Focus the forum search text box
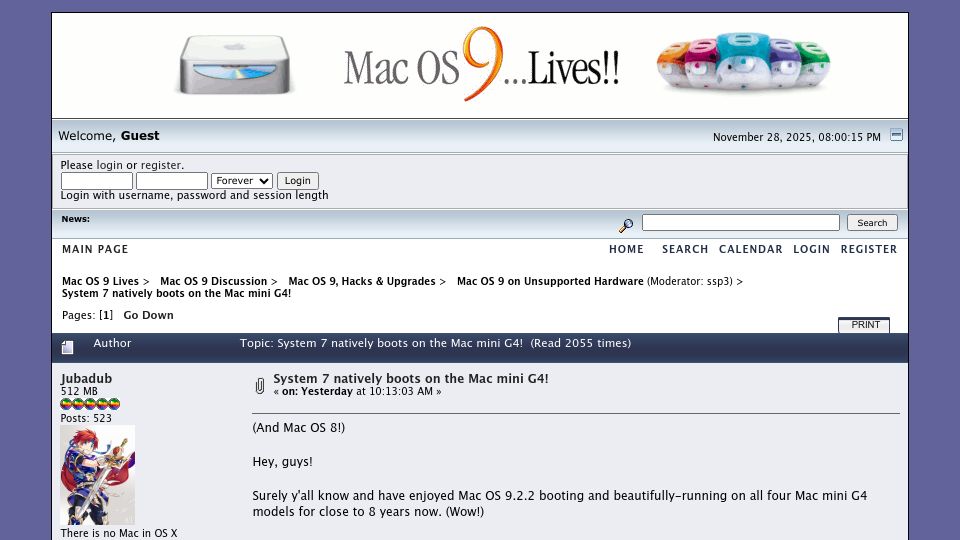Image resolution: width=960 pixels, height=540 pixels. pyautogui.click(x=741, y=222)
